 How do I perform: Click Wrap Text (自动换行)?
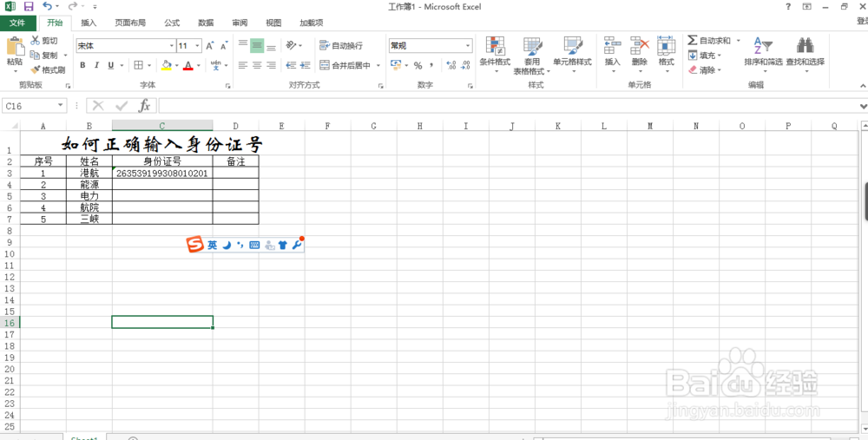(341, 45)
